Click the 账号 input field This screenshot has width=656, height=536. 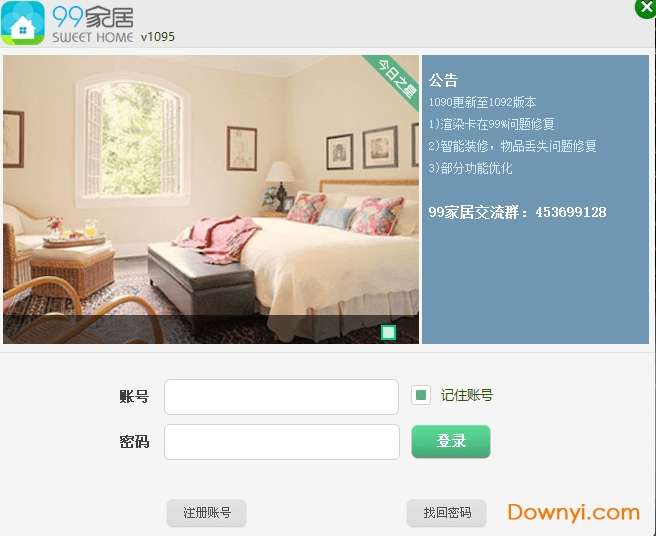(x=282, y=397)
